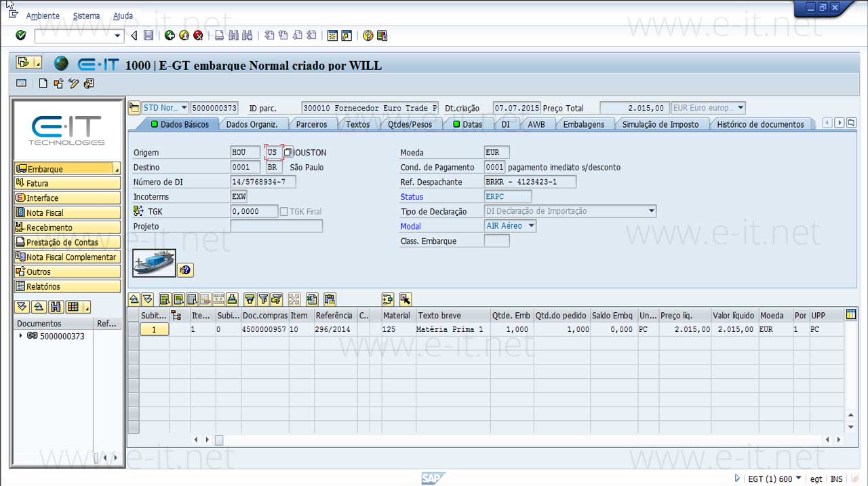868x486 pixels.
Task: Switch to the Datas tab
Action: tap(467, 124)
